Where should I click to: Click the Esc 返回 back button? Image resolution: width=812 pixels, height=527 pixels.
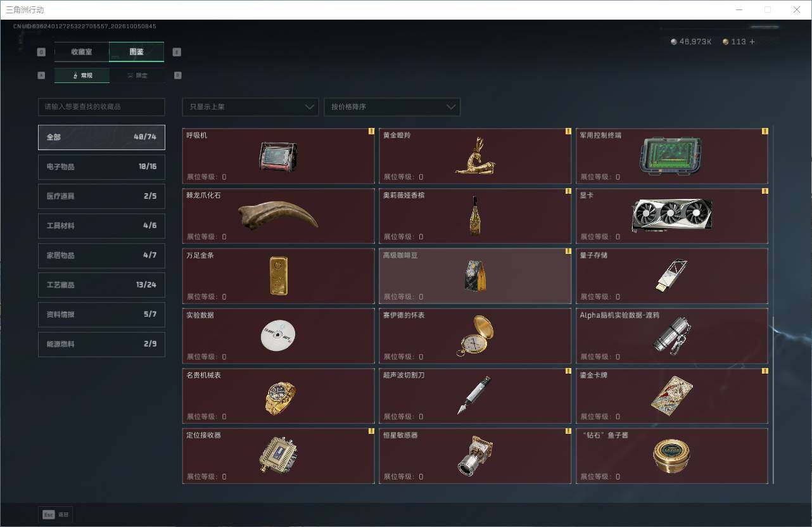click(56, 514)
